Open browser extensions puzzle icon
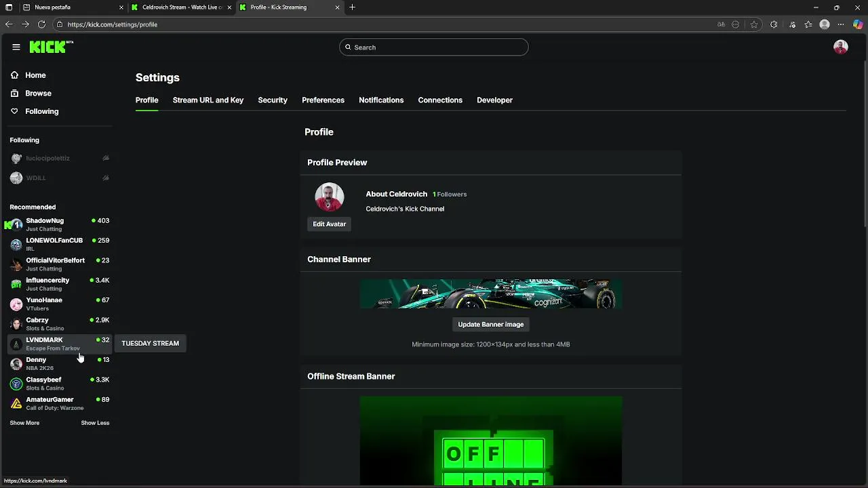 point(774,24)
